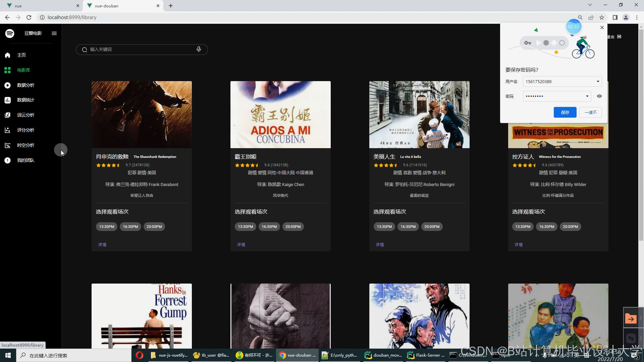Click the page vertical scrollbar
This screenshot has height=362, width=644.
coord(641,134)
